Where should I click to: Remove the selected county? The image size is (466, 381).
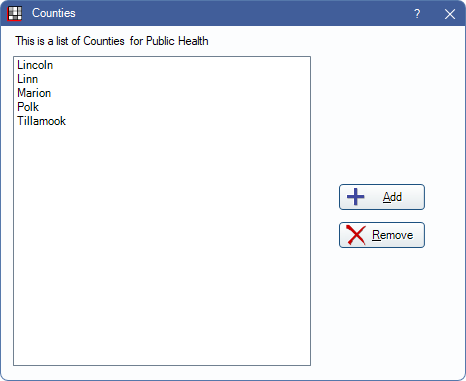coord(382,235)
